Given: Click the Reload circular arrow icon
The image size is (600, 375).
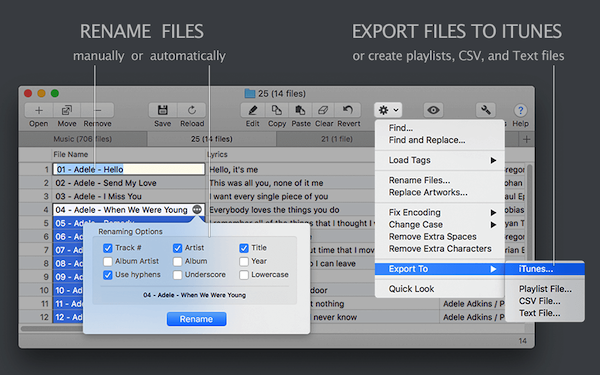Looking at the screenshot, I should click(x=192, y=111).
